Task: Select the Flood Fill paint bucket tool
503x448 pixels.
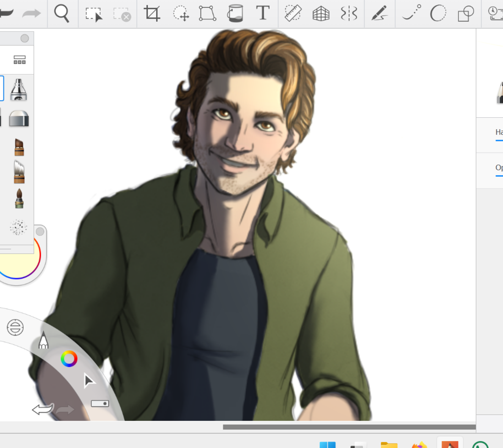Action: tap(235, 13)
